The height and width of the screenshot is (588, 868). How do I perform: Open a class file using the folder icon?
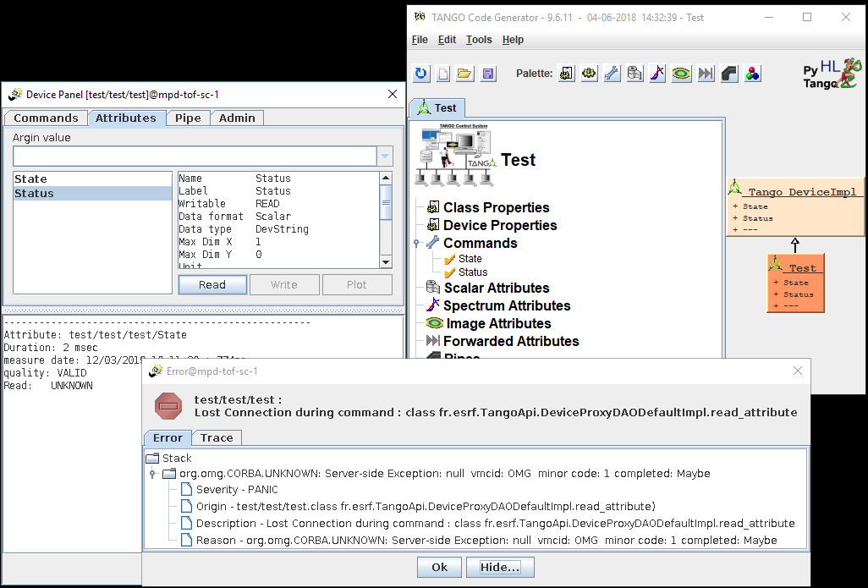pyautogui.click(x=465, y=73)
